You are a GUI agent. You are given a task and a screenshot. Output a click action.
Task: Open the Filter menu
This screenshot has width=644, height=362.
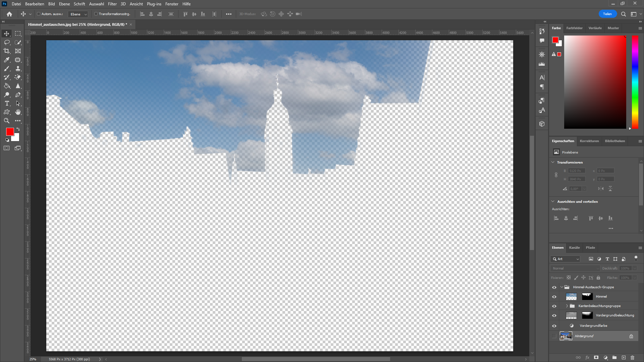[x=112, y=4]
